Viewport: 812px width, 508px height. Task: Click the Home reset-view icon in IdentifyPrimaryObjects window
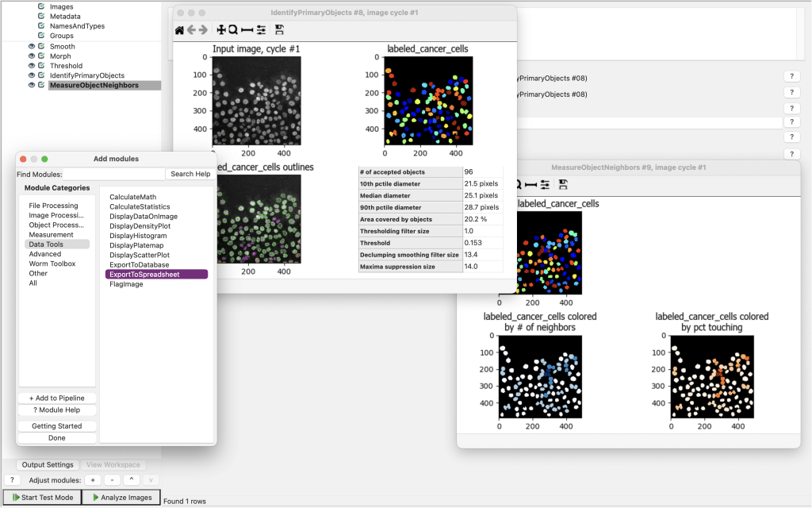coord(180,30)
